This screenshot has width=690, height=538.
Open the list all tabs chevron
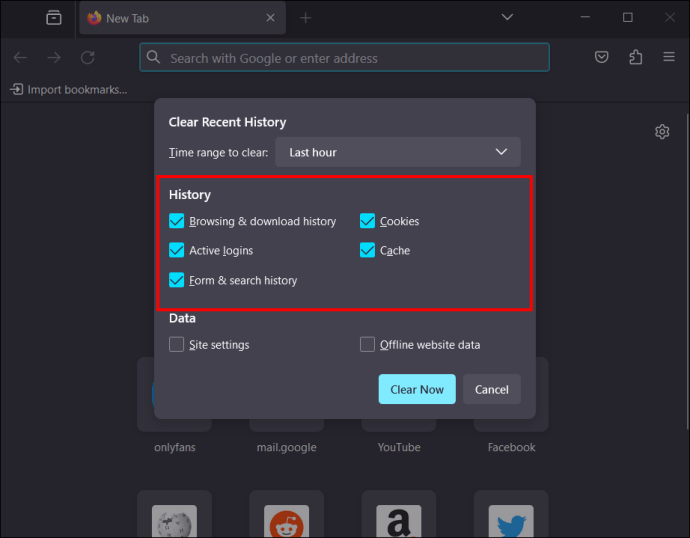[507, 17]
